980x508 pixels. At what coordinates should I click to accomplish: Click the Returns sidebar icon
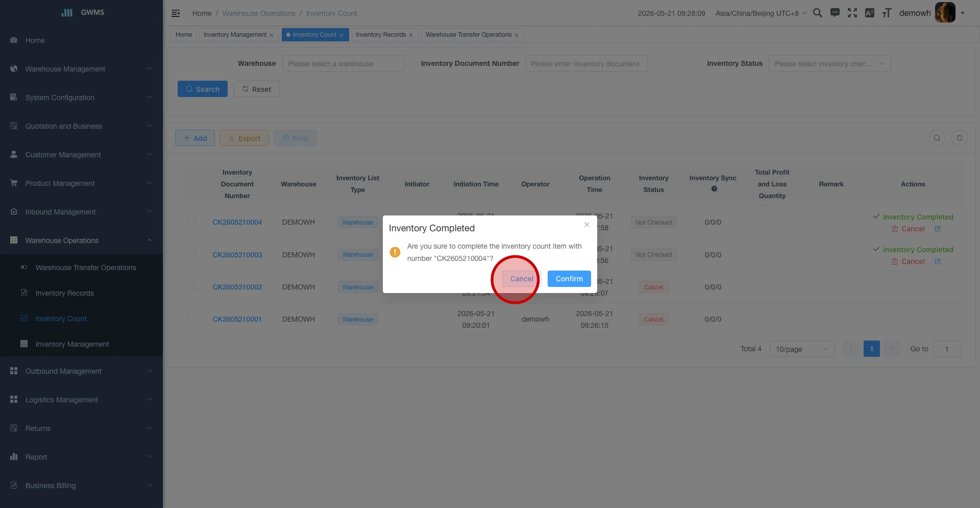tap(14, 428)
